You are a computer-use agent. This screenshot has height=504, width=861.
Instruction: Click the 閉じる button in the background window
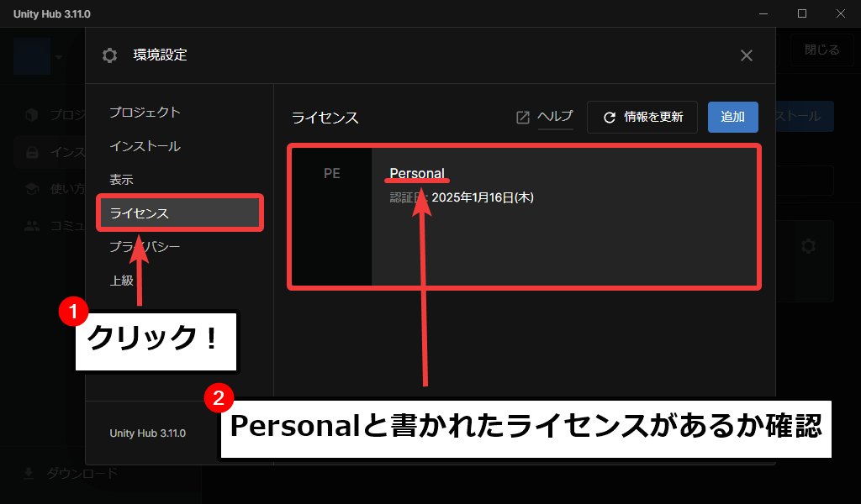(x=821, y=50)
